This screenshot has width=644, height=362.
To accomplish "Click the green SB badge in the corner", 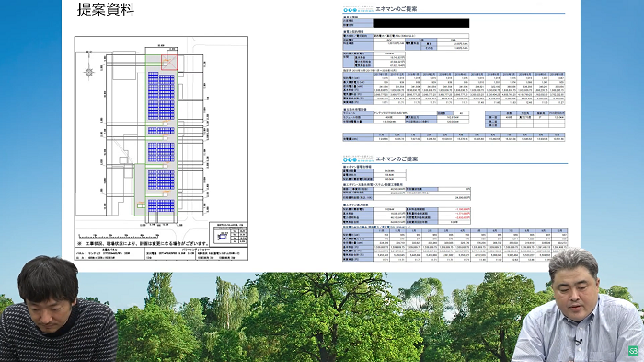I will coord(633,350).
